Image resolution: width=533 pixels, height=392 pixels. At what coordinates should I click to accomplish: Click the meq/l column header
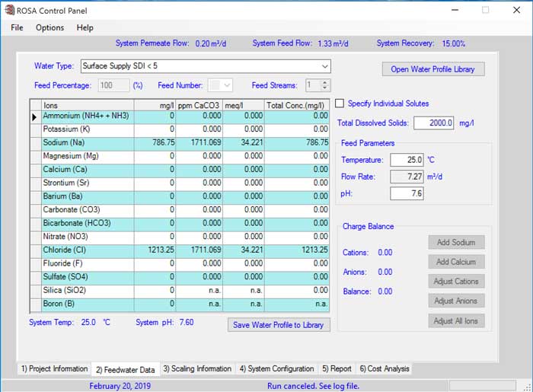point(244,105)
